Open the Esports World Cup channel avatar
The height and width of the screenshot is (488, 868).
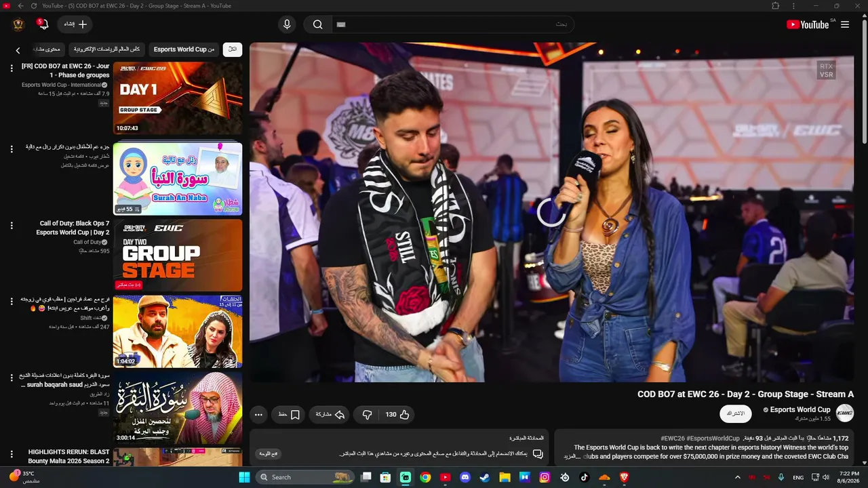tap(845, 413)
